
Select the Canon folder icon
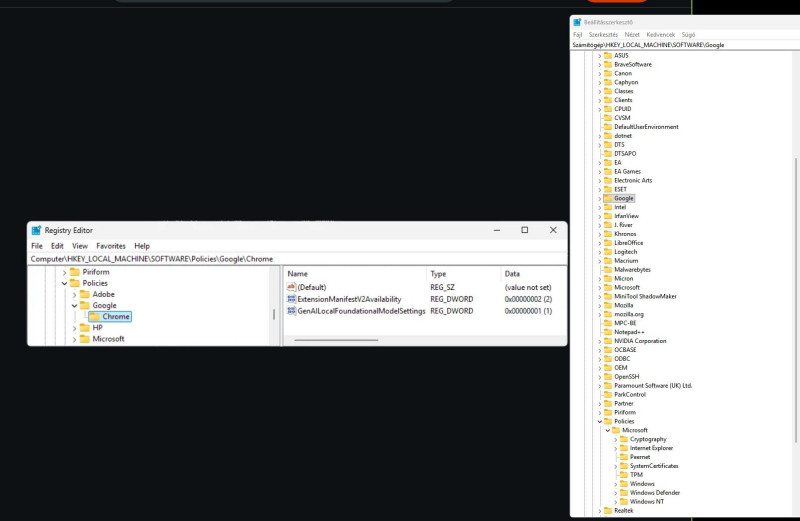(608, 73)
